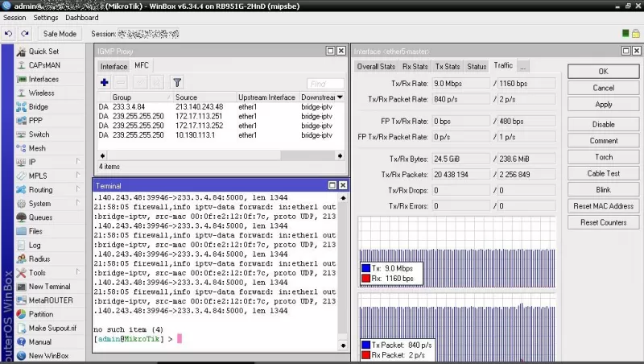The image size is (644, 364).
Task: Open the table column dropdown arrow
Action: point(340,97)
